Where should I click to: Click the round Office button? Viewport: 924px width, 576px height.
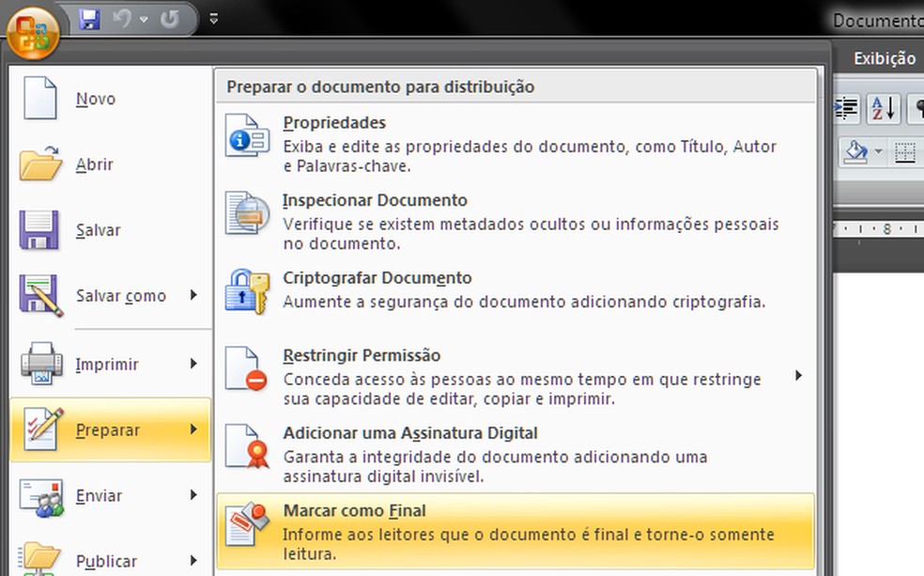[33, 29]
